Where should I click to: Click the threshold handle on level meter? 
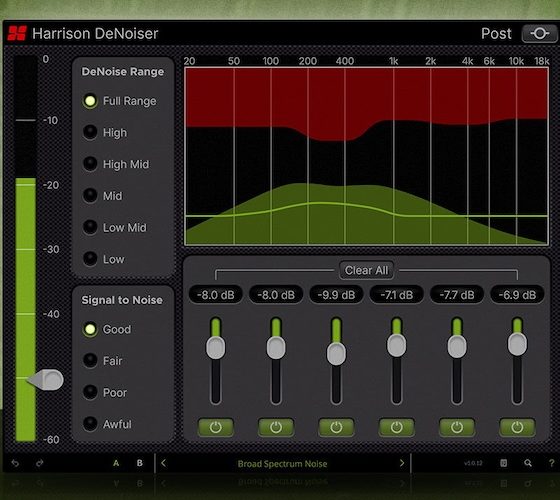(x=46, y=380)
